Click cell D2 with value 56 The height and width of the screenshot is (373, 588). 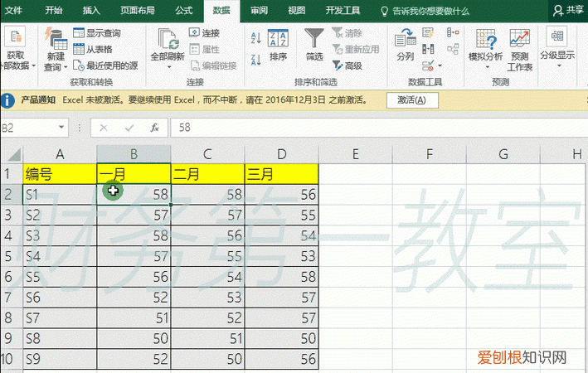[x=281, y=195]
